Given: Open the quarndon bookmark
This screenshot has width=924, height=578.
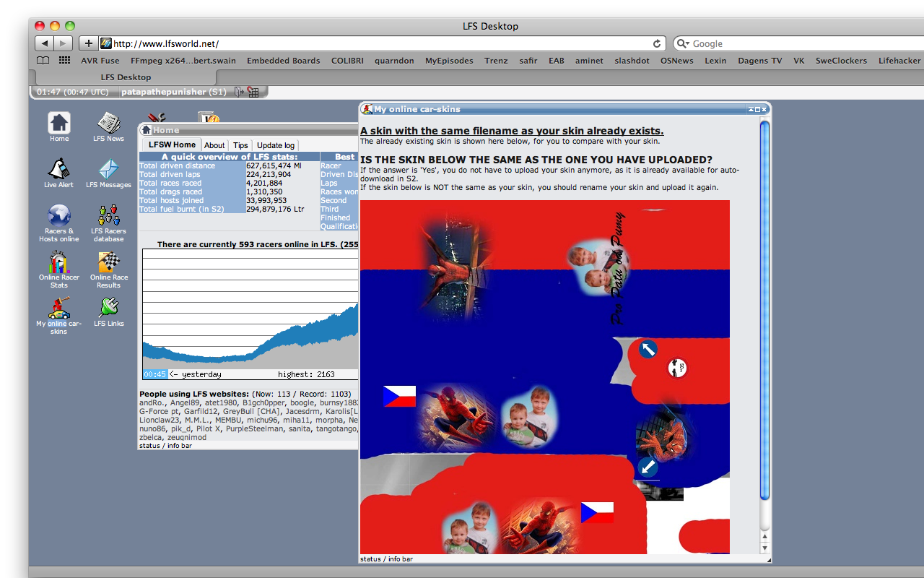Looking at the screenshot, I should (x=394, y=61).
